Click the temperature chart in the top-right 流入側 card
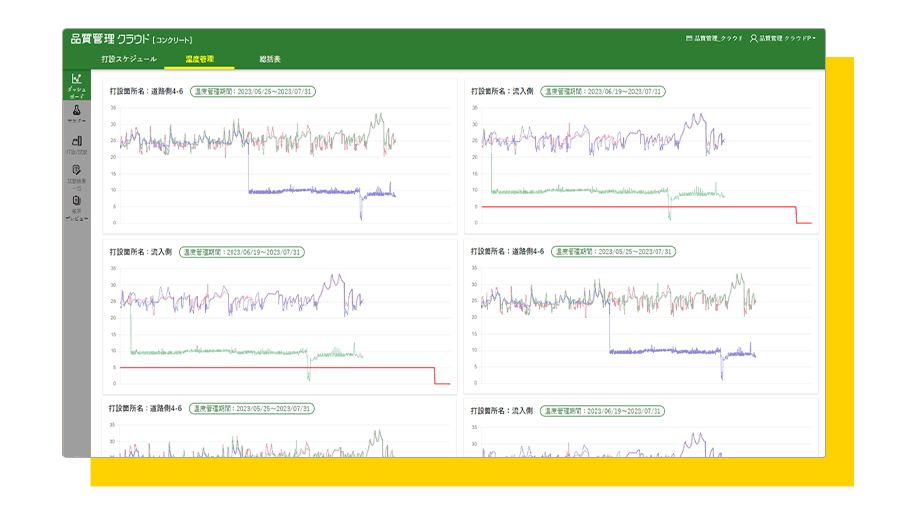This screenshot has width=916, height=515. tap(641, 165)
